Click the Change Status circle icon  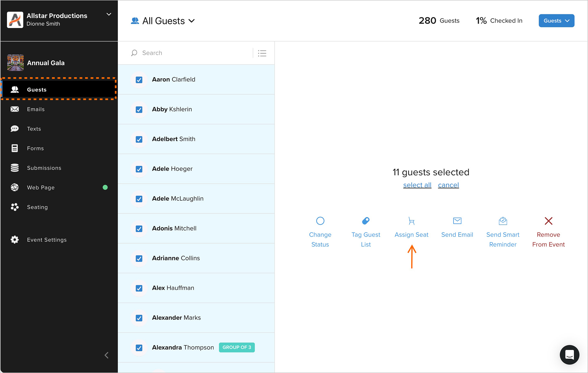(320, 221)
